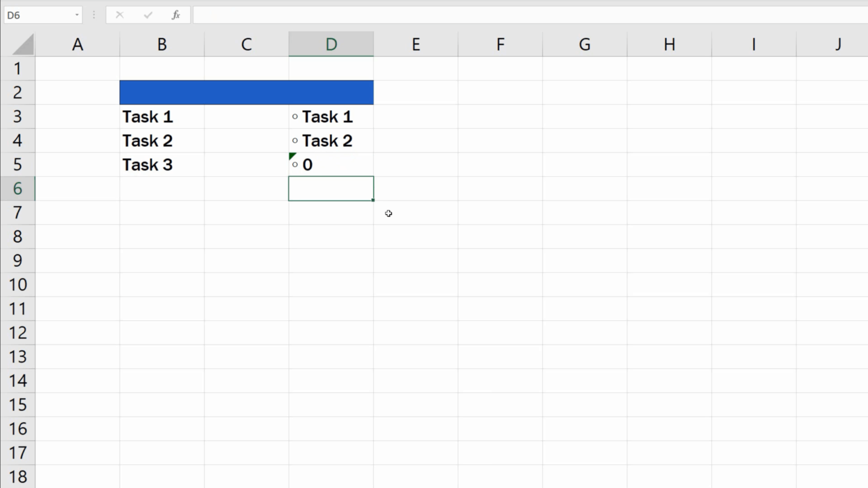Select column H header
This screenshot has width=868, height=488.
pos(669,44)
